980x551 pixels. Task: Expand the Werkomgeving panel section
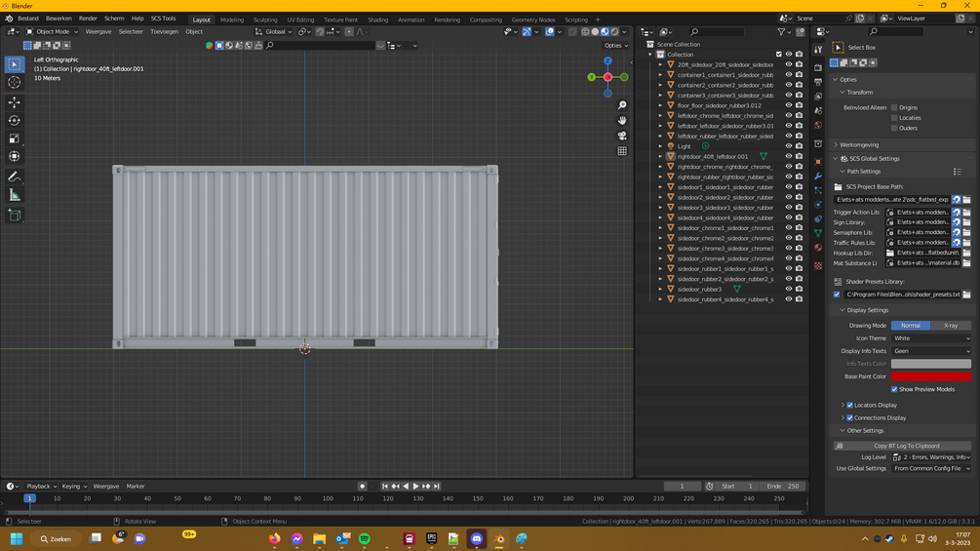click(858, 145)
